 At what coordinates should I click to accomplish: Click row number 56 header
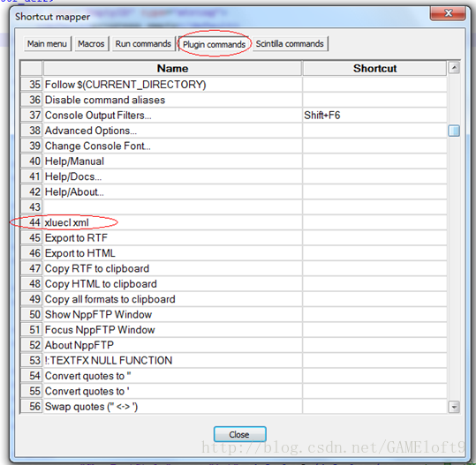point(32,407)
